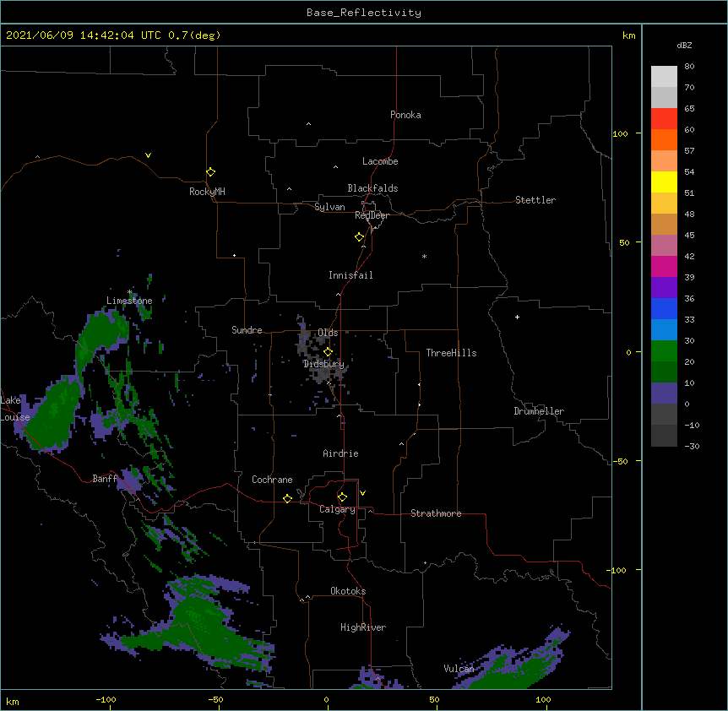Select the white caret marker west of Ponoka
The image size is (728, 711).
tap(309, 124)
